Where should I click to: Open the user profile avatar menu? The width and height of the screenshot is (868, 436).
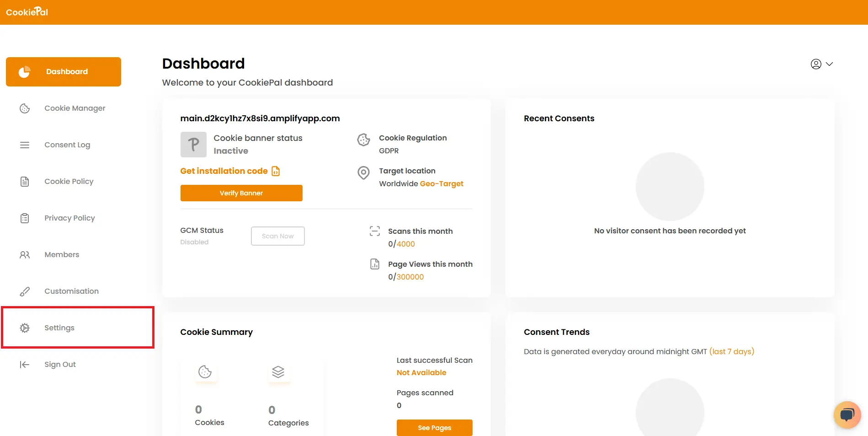(x=816, y=64)
